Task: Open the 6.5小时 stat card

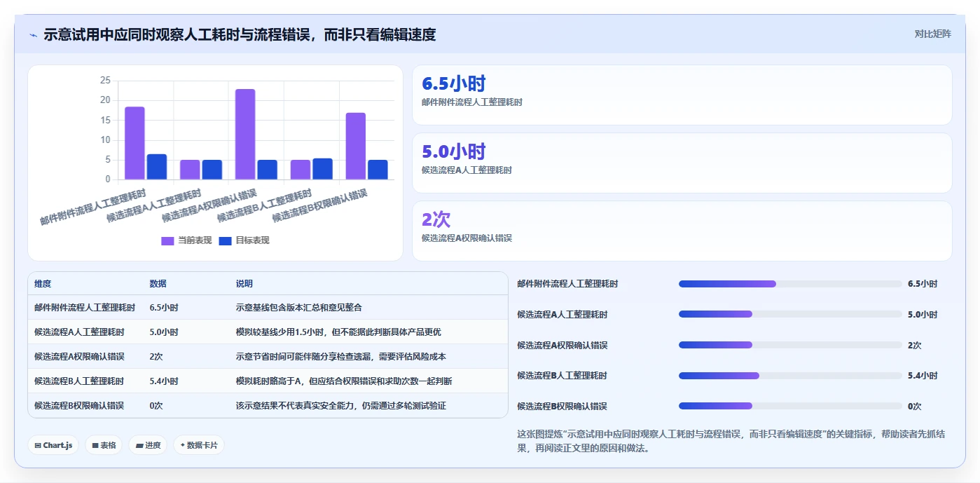Action: click(x=682, y=95)
